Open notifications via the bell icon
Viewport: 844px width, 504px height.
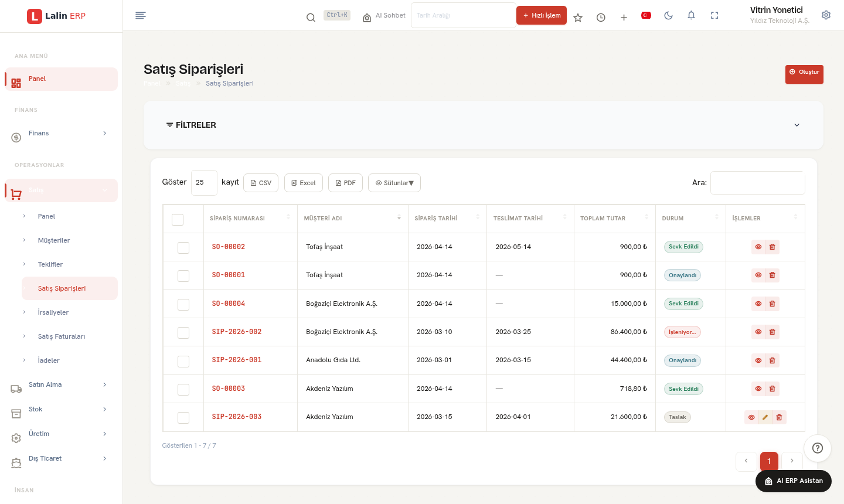pyautogui.click(x=691, y=16)
